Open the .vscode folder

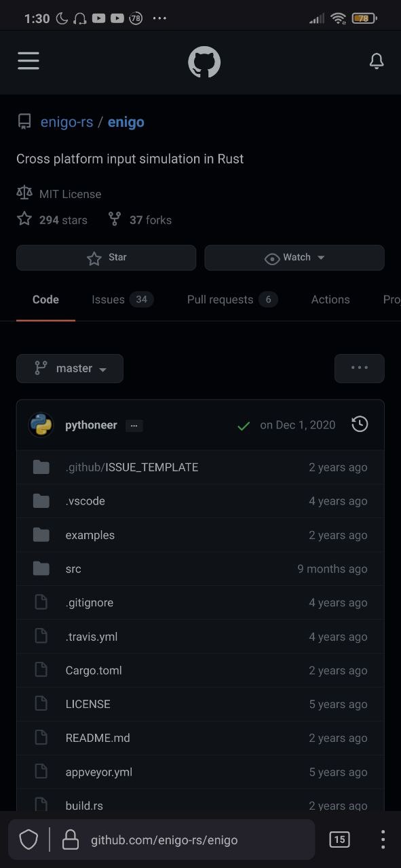85,501
